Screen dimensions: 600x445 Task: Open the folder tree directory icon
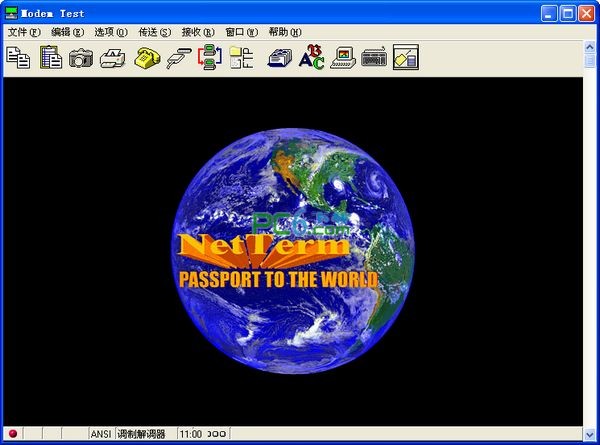[x=241, y=58]
